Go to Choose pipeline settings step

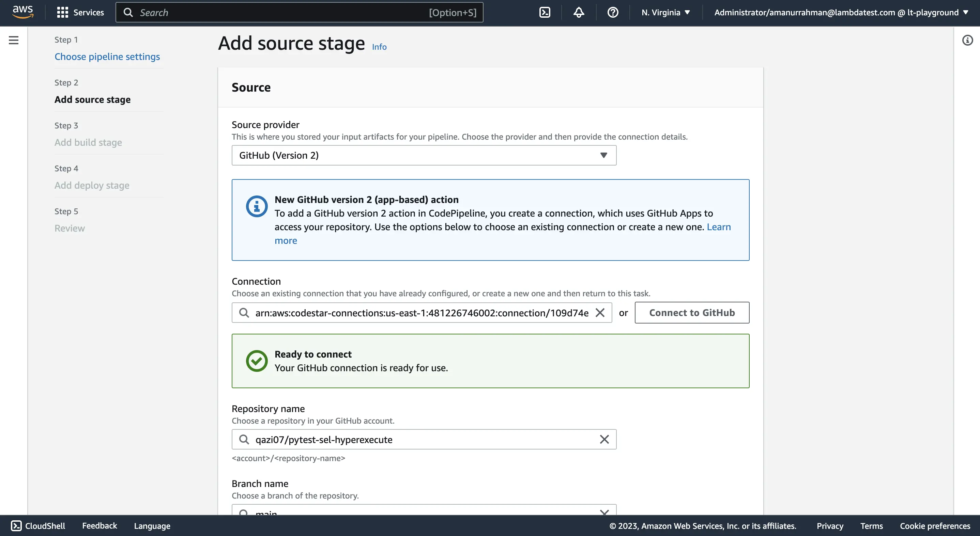click(107, 57)
